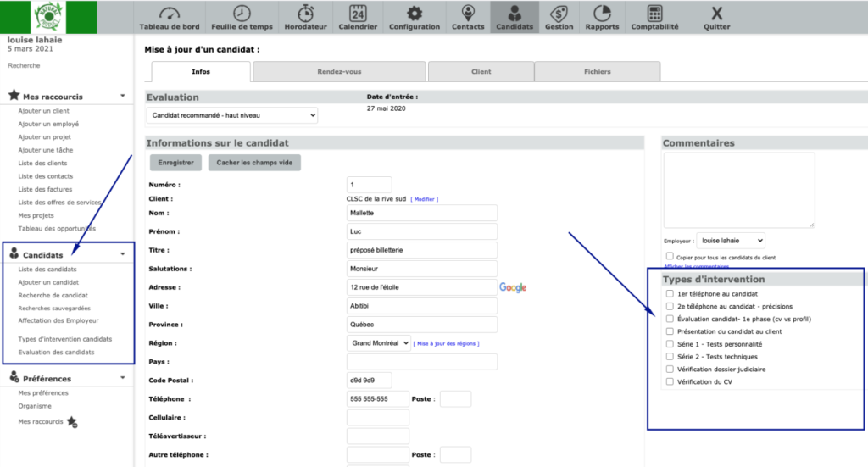Screen dimensions: 868x467
Task: Click the Configuration gear icon
Action: [x=415, y=14]
